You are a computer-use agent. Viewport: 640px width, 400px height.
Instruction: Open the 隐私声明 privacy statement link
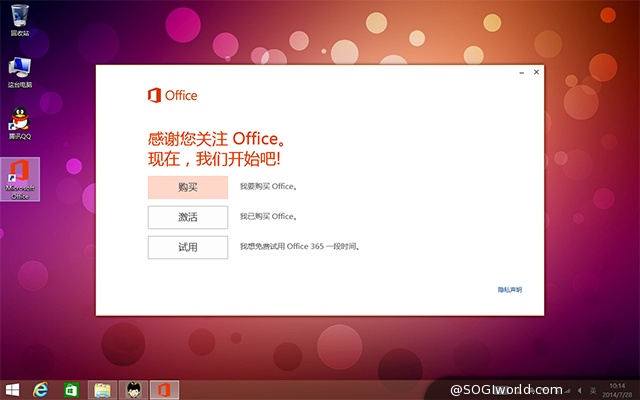(509, 290)
